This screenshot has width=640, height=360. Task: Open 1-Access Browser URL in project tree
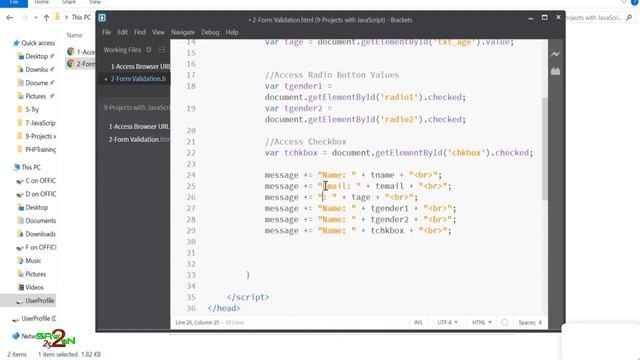point(139,127)
